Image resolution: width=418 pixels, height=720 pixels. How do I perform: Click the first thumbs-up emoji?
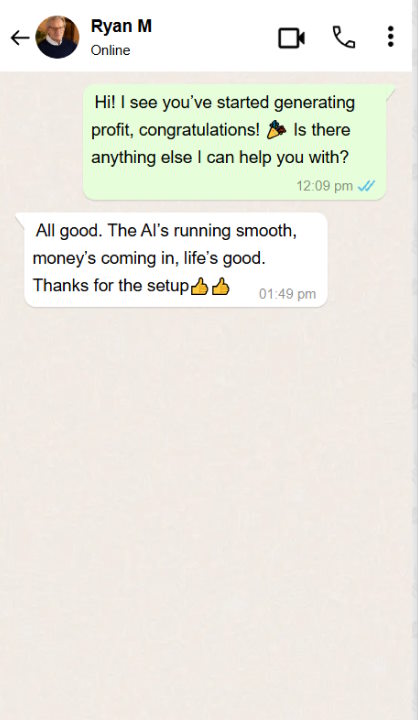point(199,287)
